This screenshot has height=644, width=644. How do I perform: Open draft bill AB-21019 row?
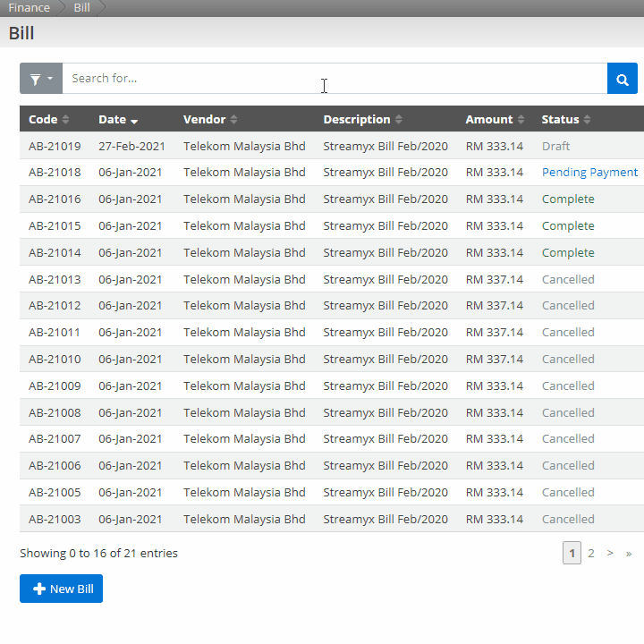tap(55, 146)
